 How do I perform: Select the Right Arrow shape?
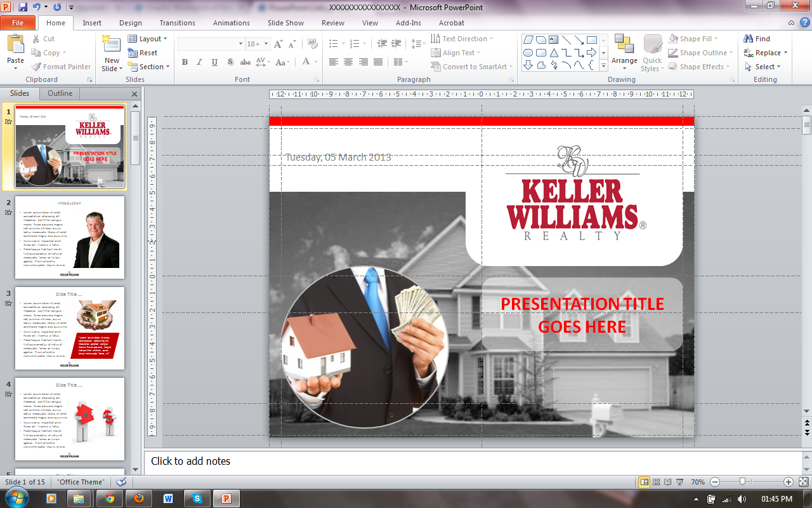[x=592, y=53]
